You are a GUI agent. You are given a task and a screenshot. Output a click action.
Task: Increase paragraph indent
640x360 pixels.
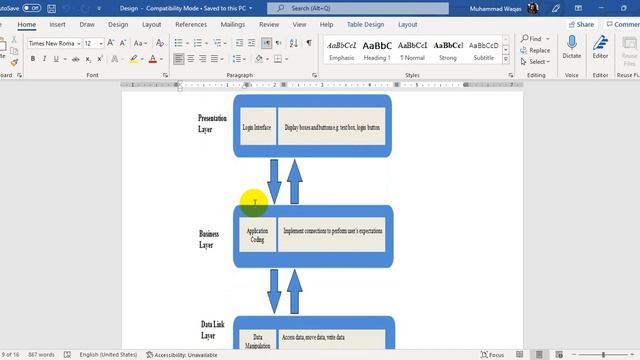coord(251,43)
